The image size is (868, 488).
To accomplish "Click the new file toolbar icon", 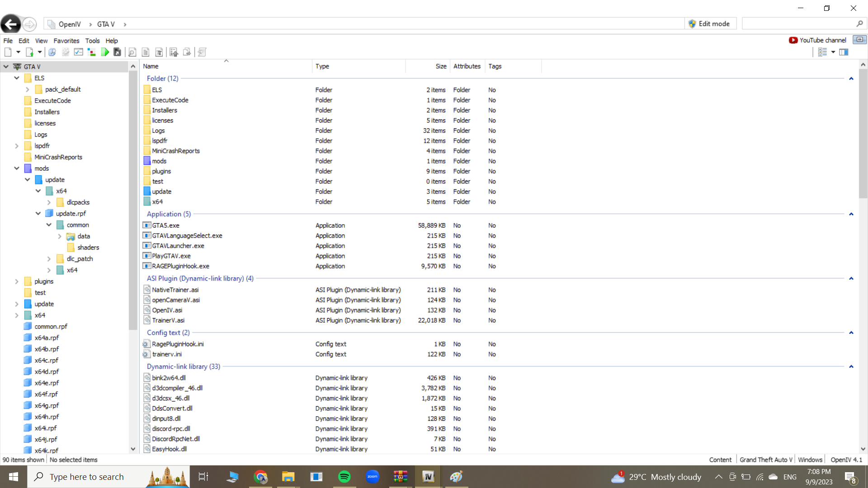I will click(8, 52).
